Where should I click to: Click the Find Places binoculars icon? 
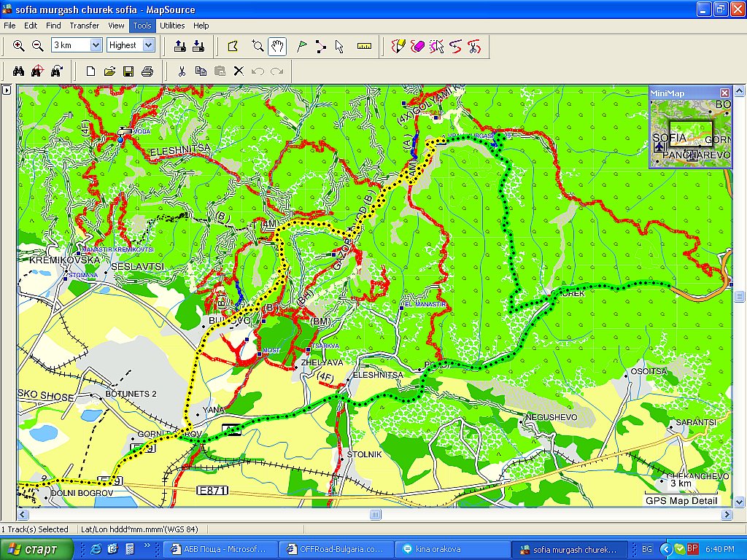pos(19,71)
